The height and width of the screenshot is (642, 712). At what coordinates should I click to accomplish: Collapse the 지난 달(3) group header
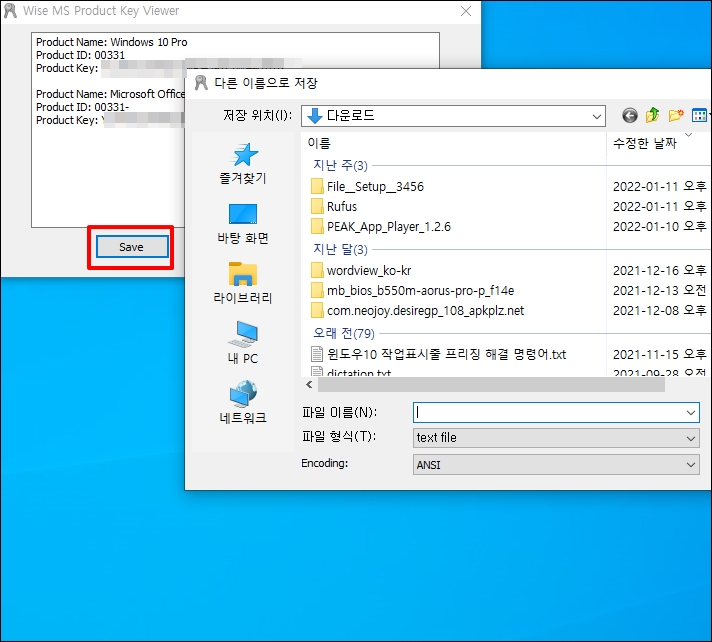tap(340, 249)
